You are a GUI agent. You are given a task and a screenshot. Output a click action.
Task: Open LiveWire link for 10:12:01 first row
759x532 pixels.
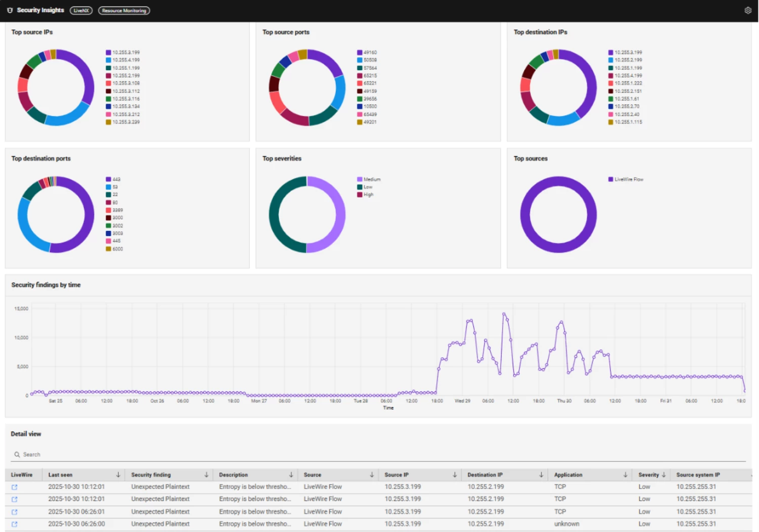[14, 487]
